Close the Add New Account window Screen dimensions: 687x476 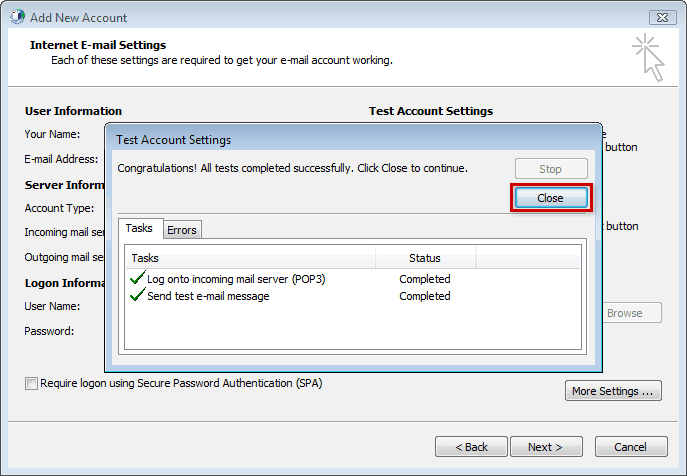click(662, 18)
